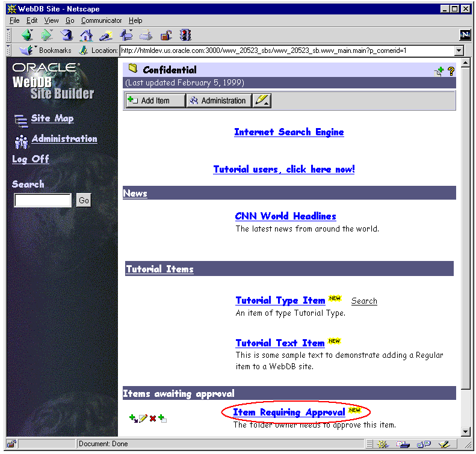Delete item using the red X icon

(x=153, y=418)
